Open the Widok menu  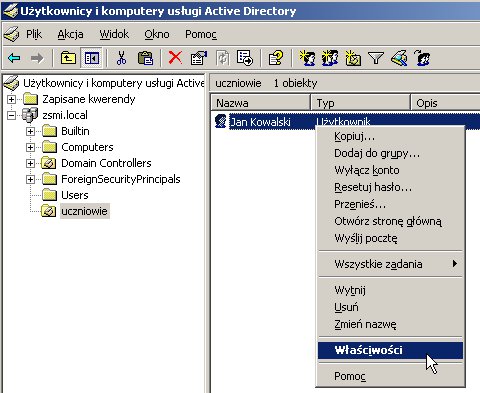114,34
